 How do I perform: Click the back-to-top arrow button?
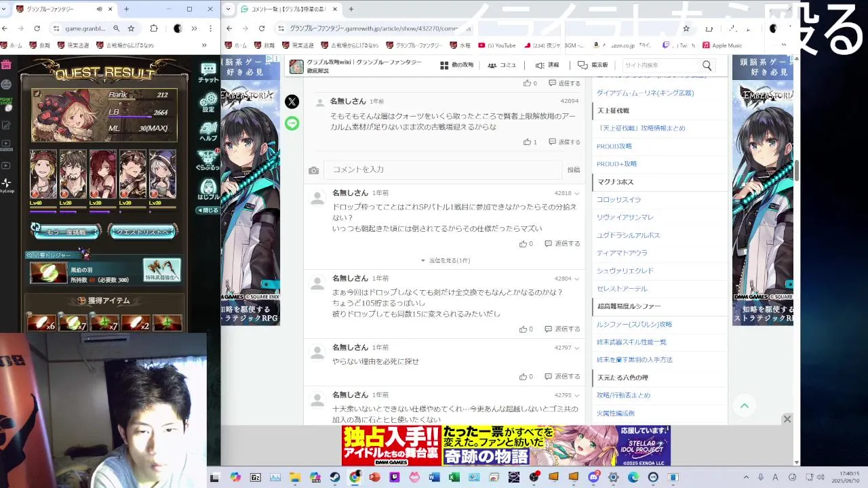tap(744, 405)
